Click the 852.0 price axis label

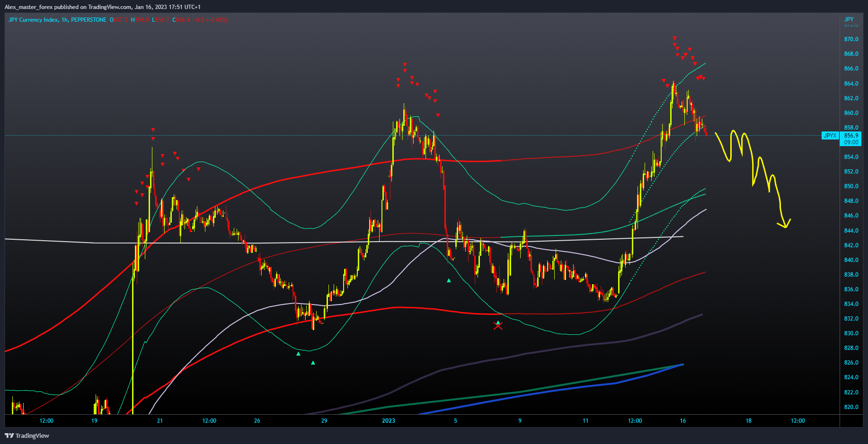[851, 172]
